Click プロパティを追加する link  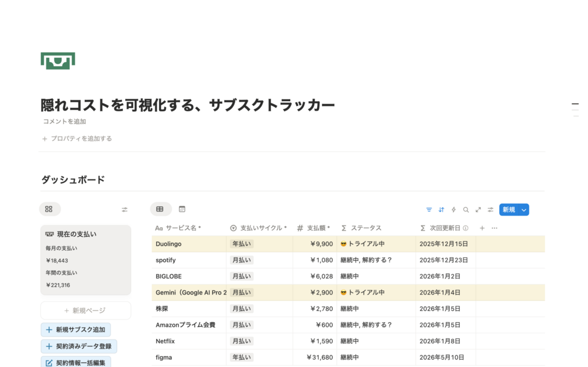(x=77, y=139)
